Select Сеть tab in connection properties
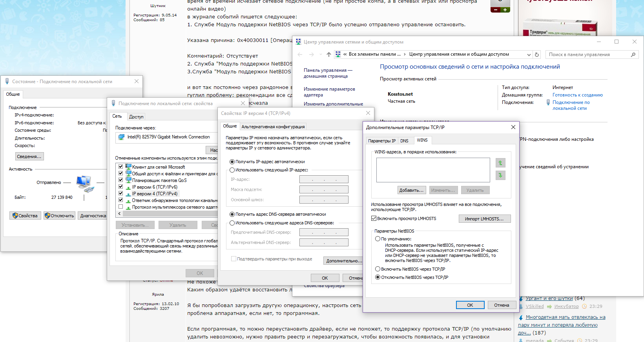Screen dimensions: 644x342 (117, 116)
